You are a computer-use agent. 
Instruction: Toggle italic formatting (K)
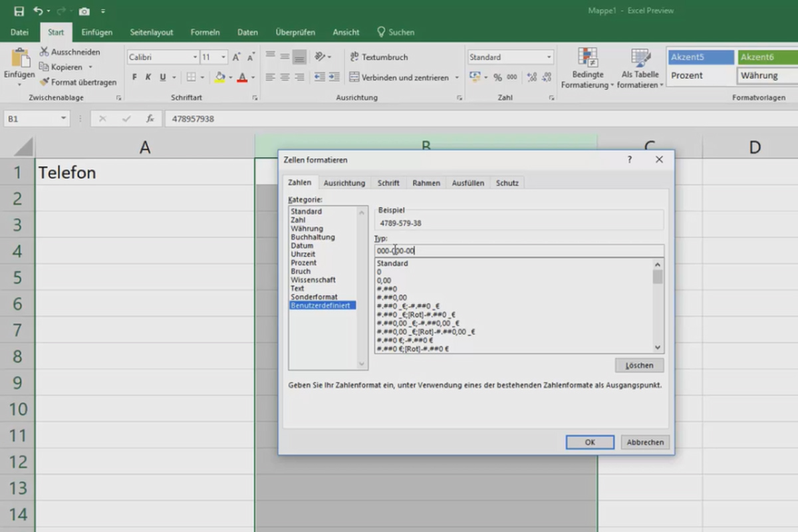pos(148,77)
